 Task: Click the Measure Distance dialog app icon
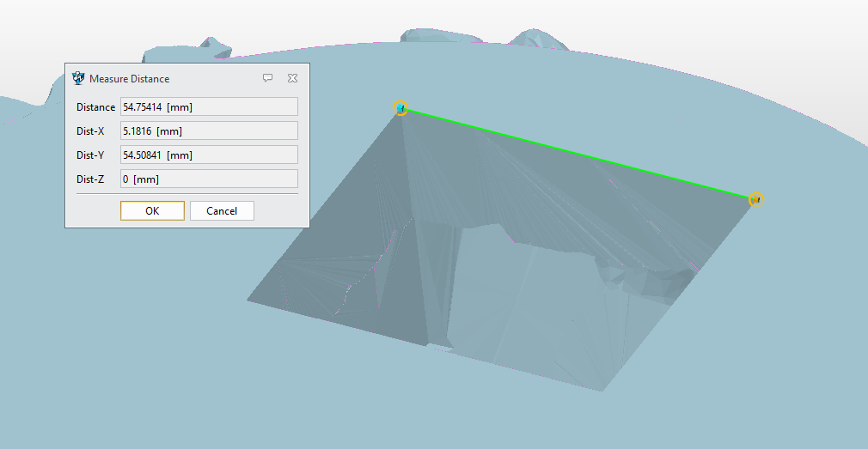click(79, 78)
